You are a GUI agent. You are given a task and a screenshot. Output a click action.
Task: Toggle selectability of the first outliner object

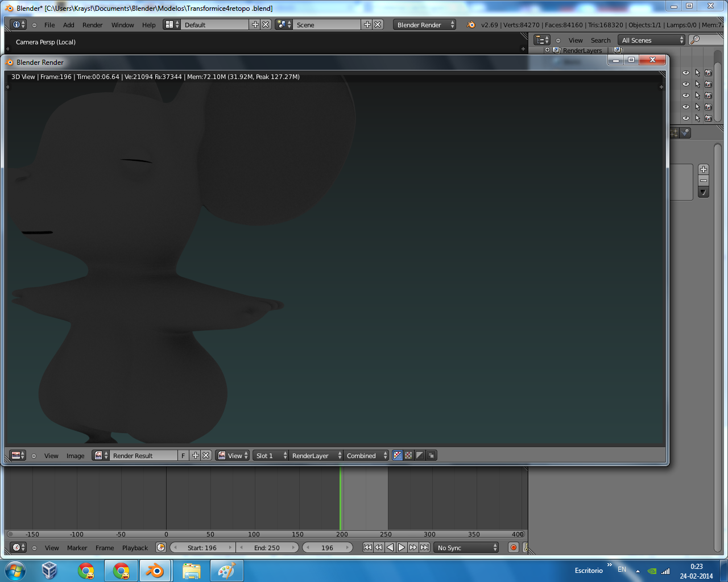click(697, 73)
